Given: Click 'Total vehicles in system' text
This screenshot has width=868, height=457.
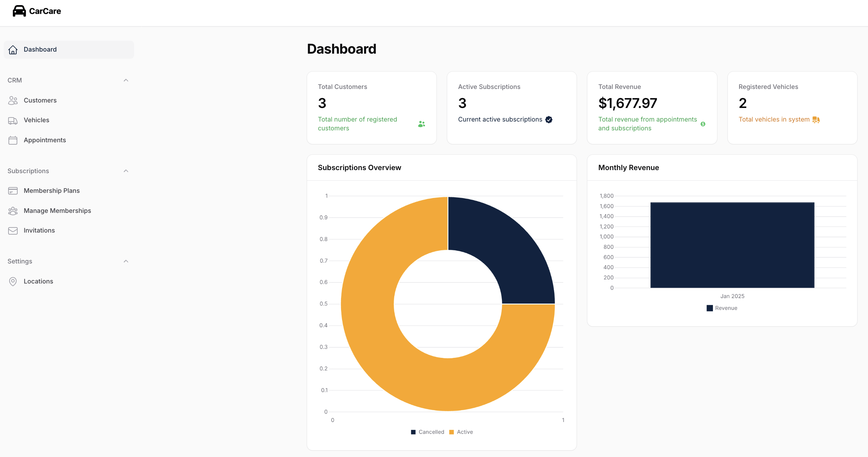Looking at the screenshot, I should [x=774, y=120].
